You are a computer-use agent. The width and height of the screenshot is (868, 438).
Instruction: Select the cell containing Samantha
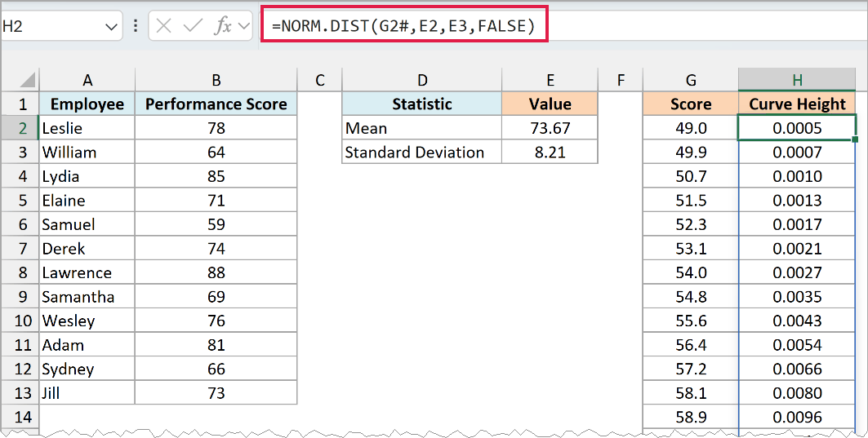tap(87, 296)
